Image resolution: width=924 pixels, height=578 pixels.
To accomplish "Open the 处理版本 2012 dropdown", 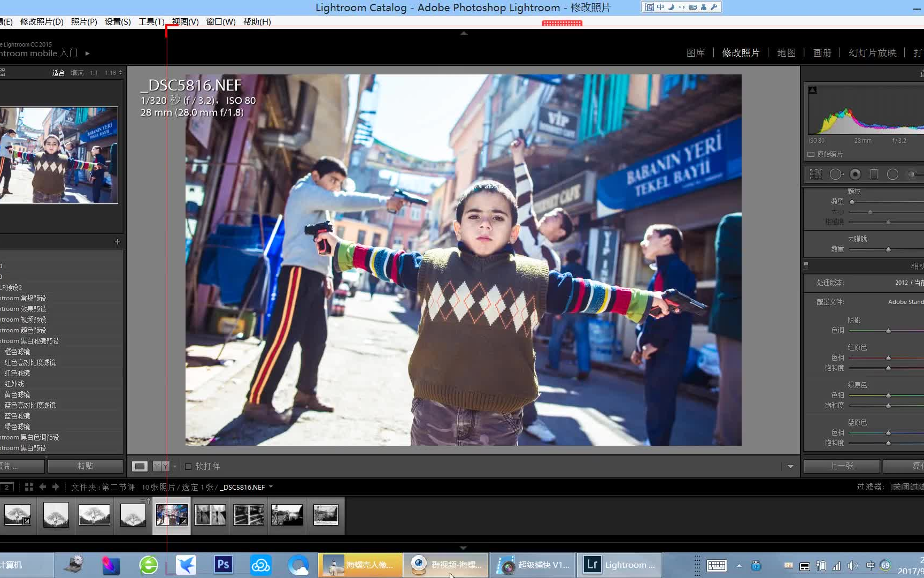I will coord(909,283).
